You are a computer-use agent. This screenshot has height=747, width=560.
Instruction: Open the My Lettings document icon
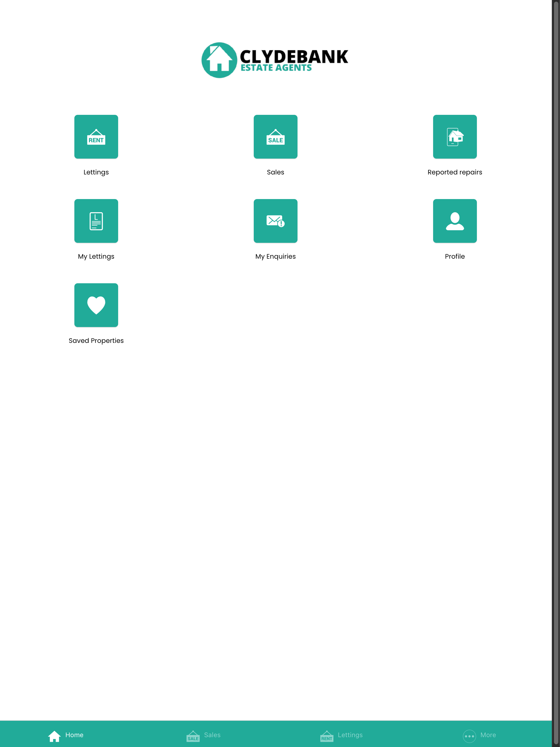click(x=96, y=221)
